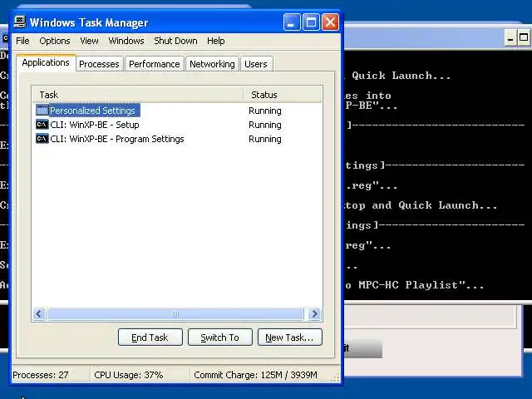The image size is (532, 399).
Task: Minimize the Windows Task Manager window
Action: (x=292, y=22)
